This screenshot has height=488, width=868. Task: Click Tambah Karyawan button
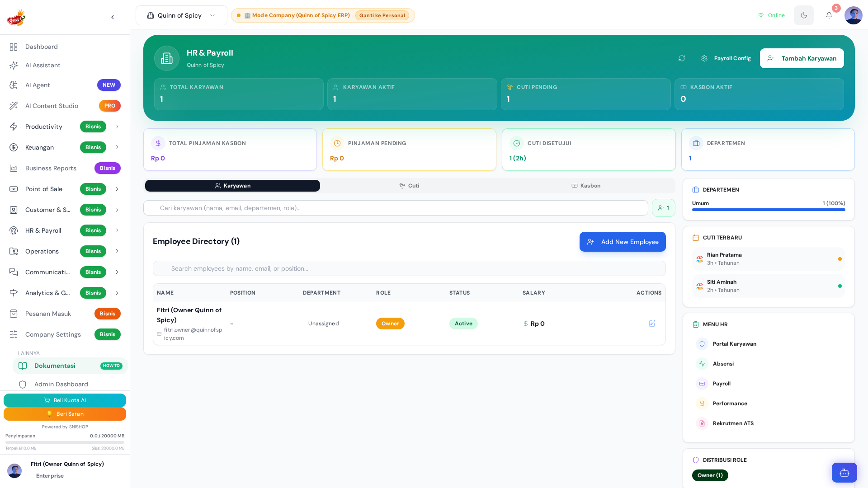pyautogui.click(x=802, y=58)
